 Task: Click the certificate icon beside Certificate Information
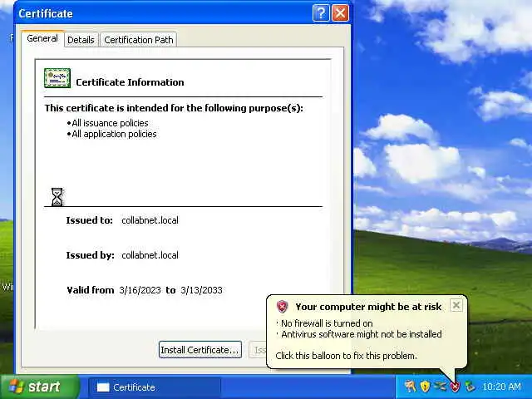coord(57,78)
